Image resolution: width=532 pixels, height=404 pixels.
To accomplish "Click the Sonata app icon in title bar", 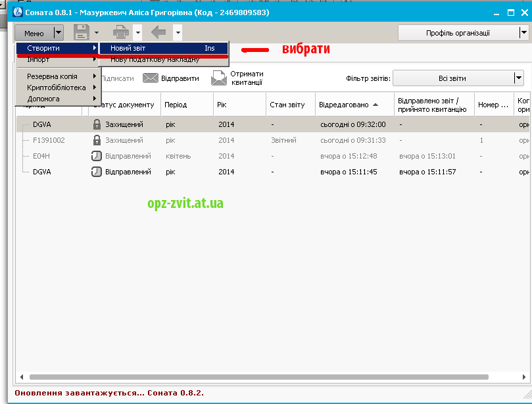I will [x=18, y=13].
